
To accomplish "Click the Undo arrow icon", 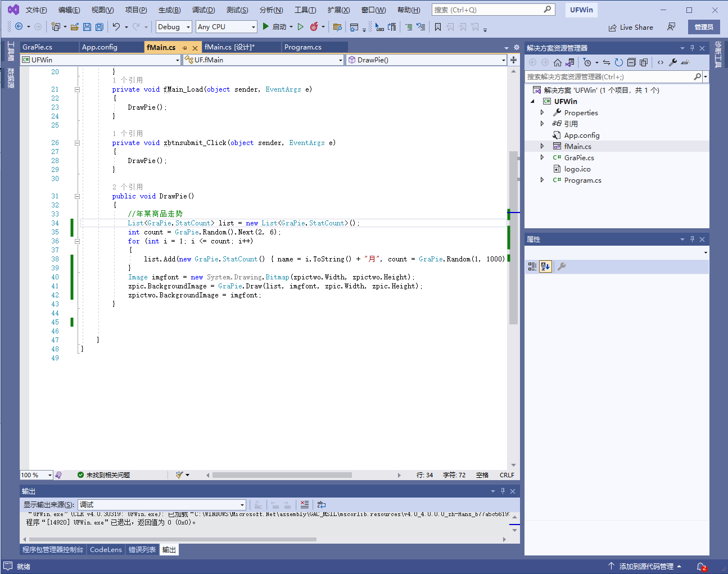I will (116, 26).
